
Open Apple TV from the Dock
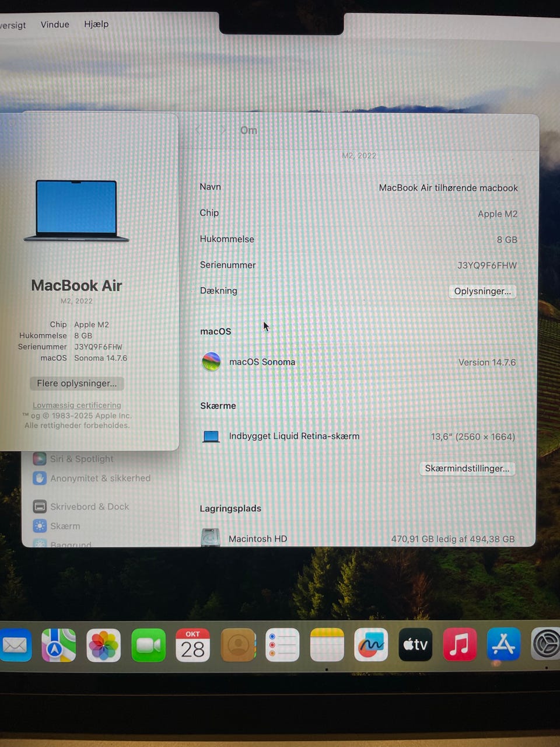[x=415, y=645]
